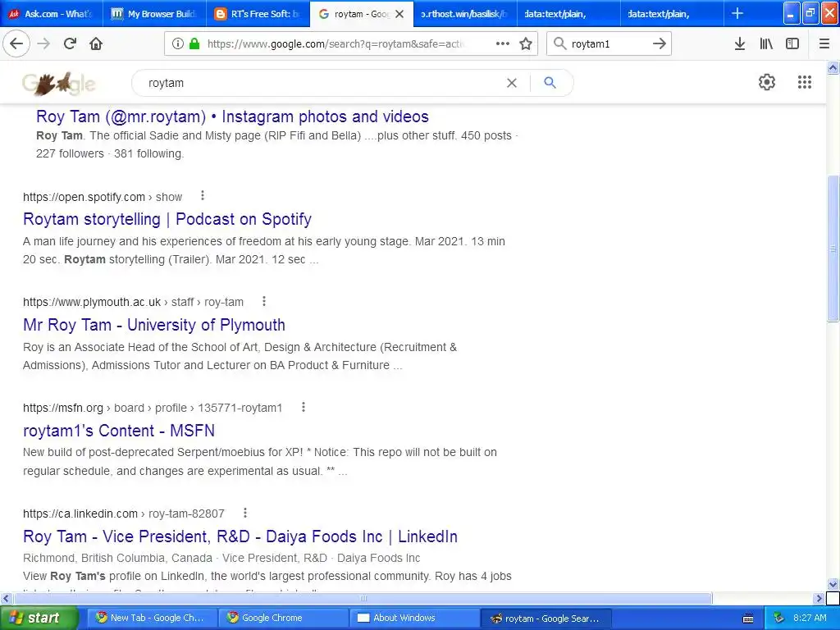This screenshot has height=630, width=840.
Task: Open options dots for ca.linkedin.com result
Action: [244, 513]
